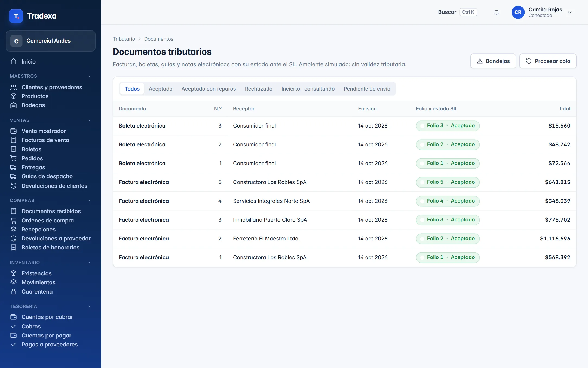Click the Pedidos cart icon
Screen dimensions: 588x368
coord(13,158)
